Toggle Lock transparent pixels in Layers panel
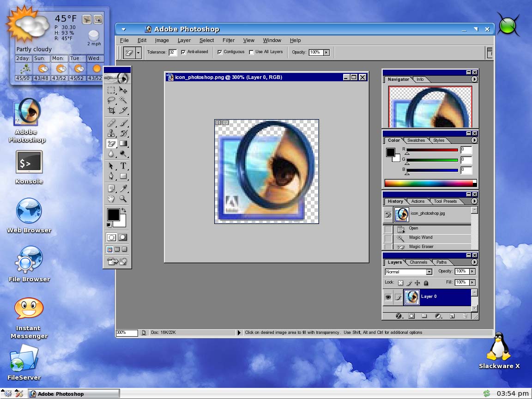This screenshot has width=532, height=399. tap(401, 283)
